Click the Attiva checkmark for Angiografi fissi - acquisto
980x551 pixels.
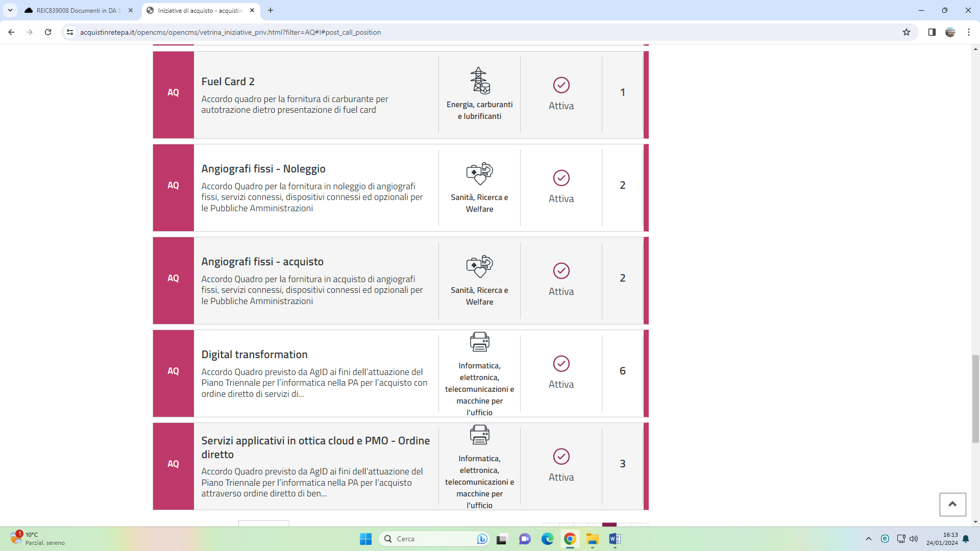click(561, 271)
